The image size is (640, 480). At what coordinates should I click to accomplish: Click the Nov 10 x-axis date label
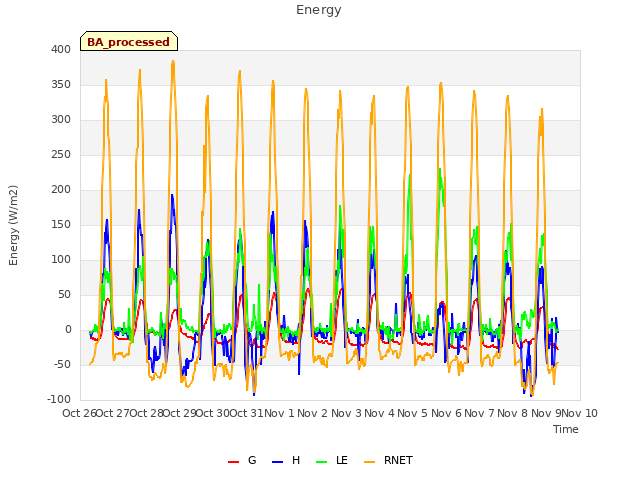coord(580,413)
